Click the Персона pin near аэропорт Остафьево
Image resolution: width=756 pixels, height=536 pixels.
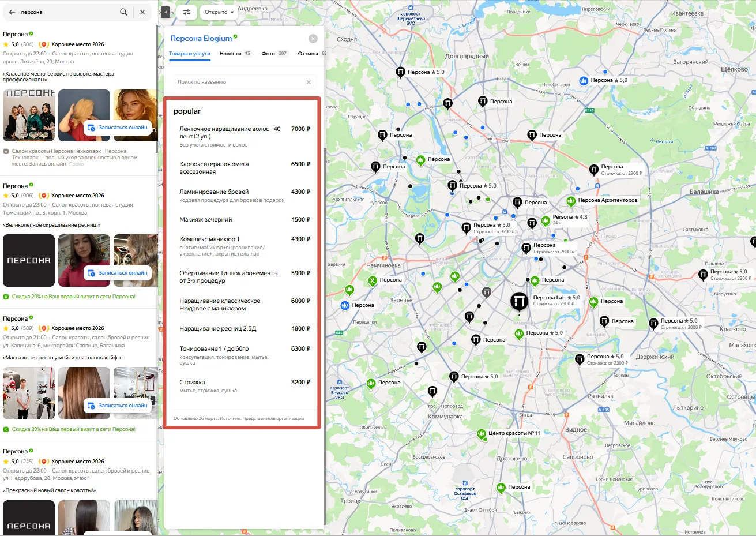(501, 488)
